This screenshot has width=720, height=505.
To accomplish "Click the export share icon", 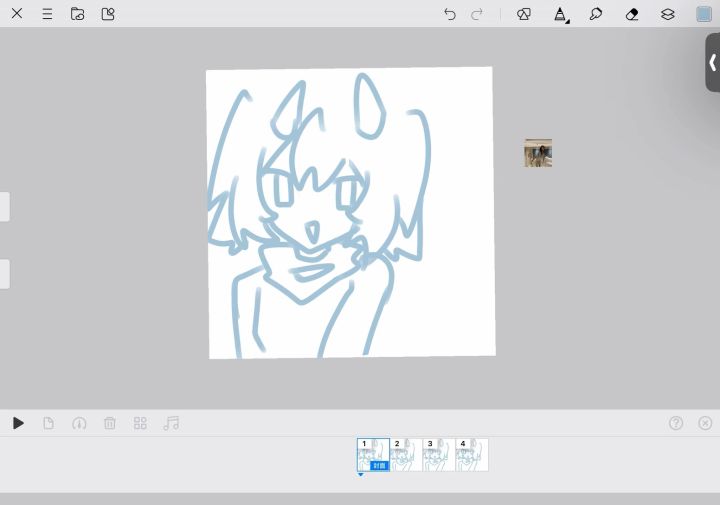I will [x=108, y=14].
